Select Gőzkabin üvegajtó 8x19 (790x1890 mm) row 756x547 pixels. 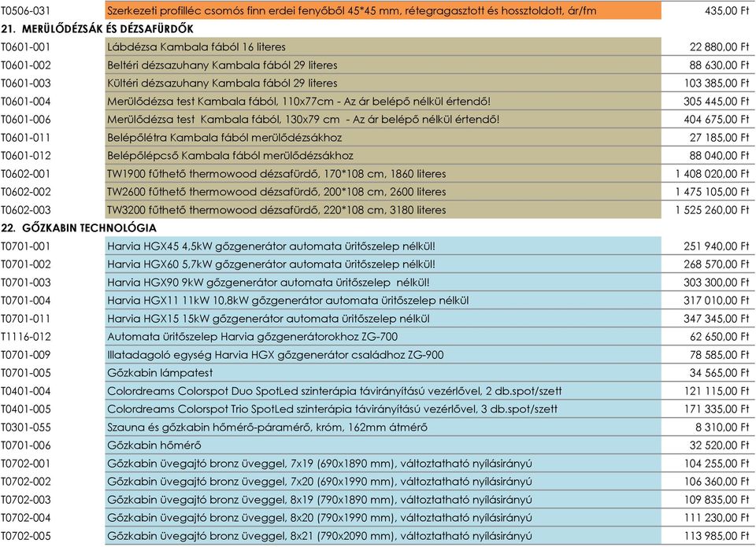coord(384,499)
